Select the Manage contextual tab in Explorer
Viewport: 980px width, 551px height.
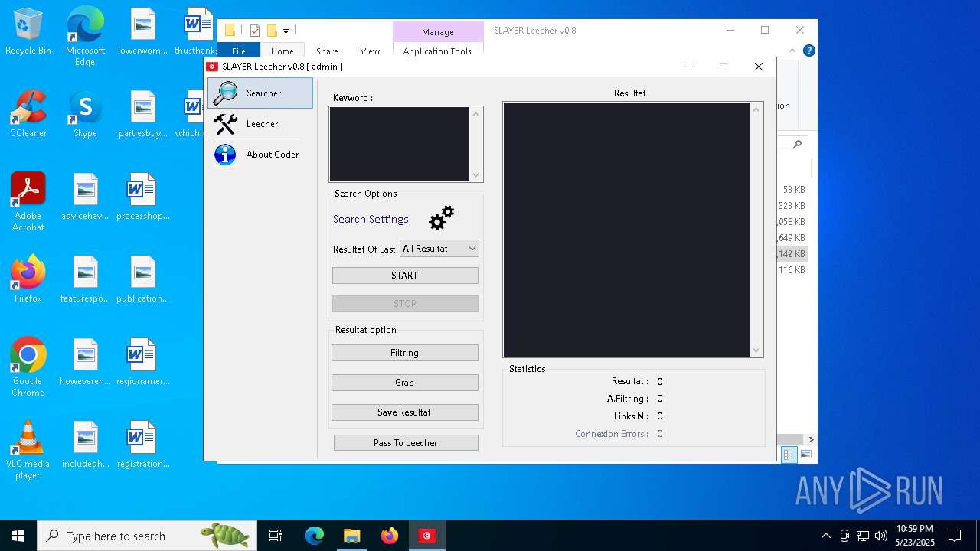438,32
